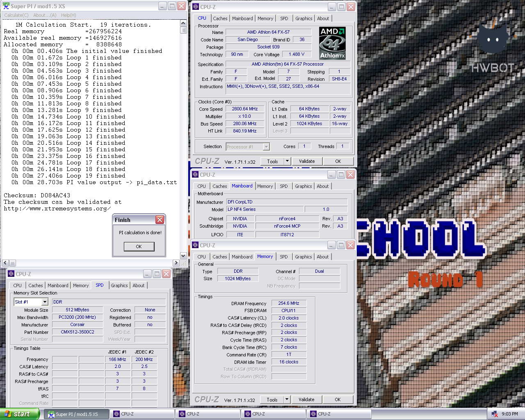Viewport: 525px width, 420px height.
Task: Click Package Socket 939 field
Action: coord(268,47)
